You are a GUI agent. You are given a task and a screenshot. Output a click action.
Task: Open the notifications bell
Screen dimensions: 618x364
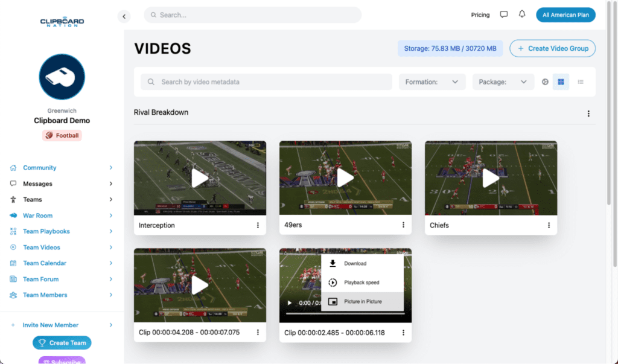pos(522,14)
